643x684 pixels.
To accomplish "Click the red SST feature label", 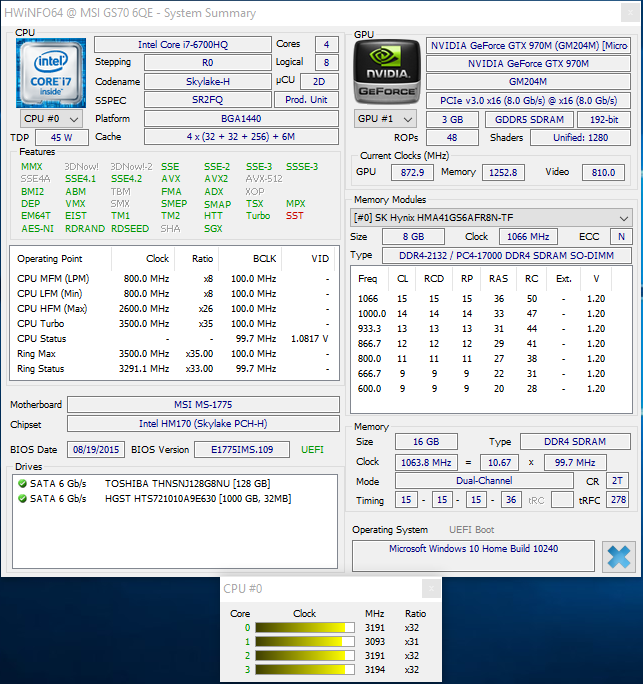I will 294,215.
